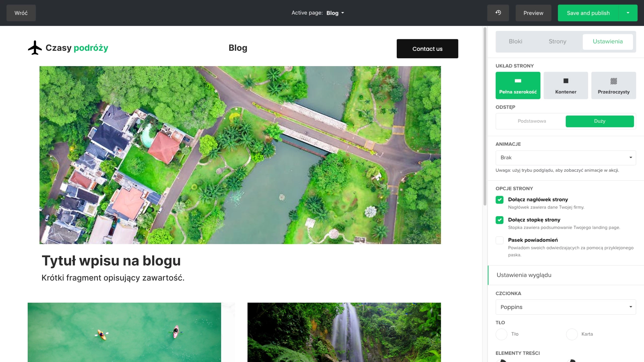The image size is (644, 362).
Task: Expand the Poppins font dropdown
Action: 566,307
